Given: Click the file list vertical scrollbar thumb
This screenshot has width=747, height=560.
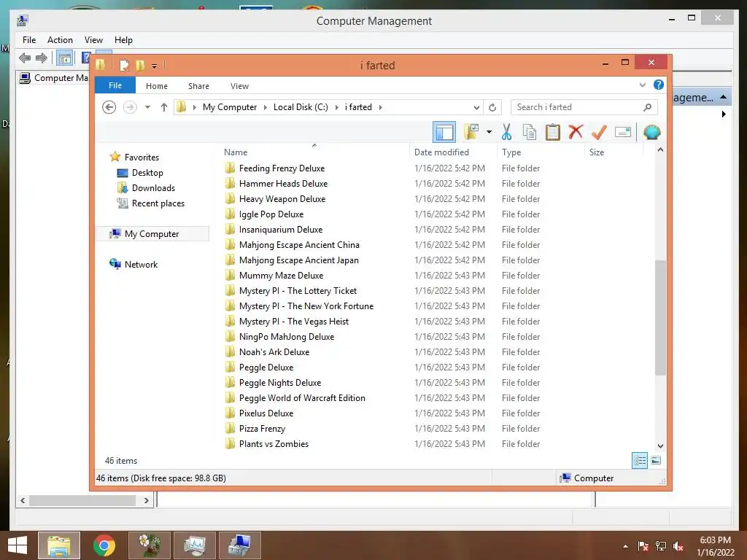Looking at the screenshot, I should tap(660, 317).
